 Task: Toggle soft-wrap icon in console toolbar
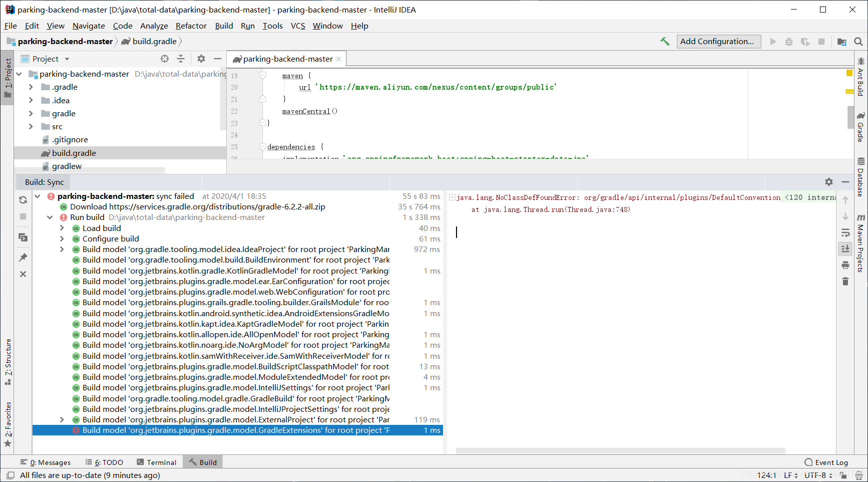[845, 232]
